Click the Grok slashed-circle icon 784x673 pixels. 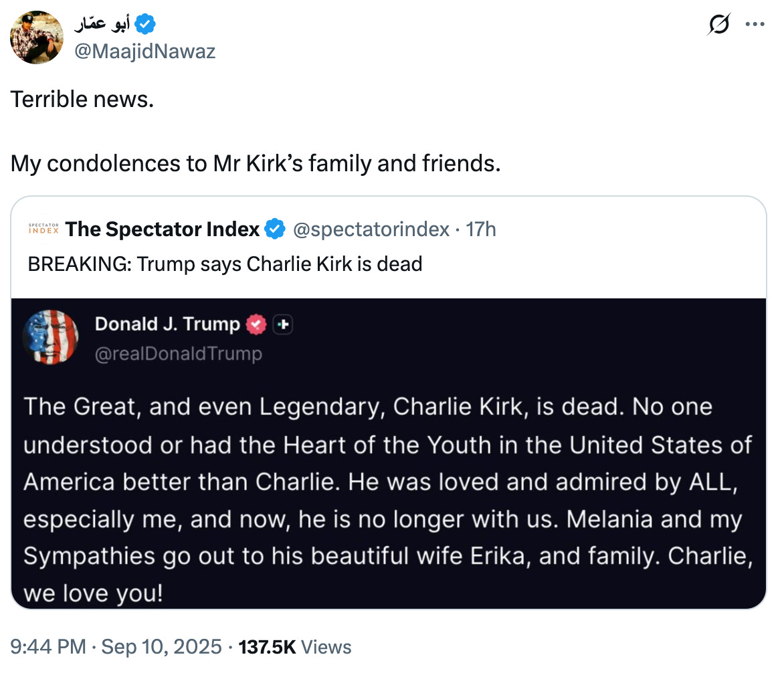720,24
